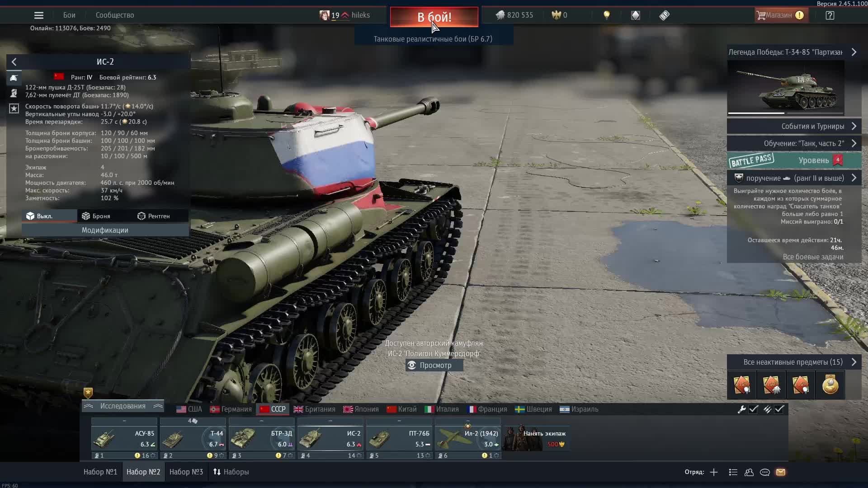
Task: Open the hamburger main menu
Action: [39, 15]
